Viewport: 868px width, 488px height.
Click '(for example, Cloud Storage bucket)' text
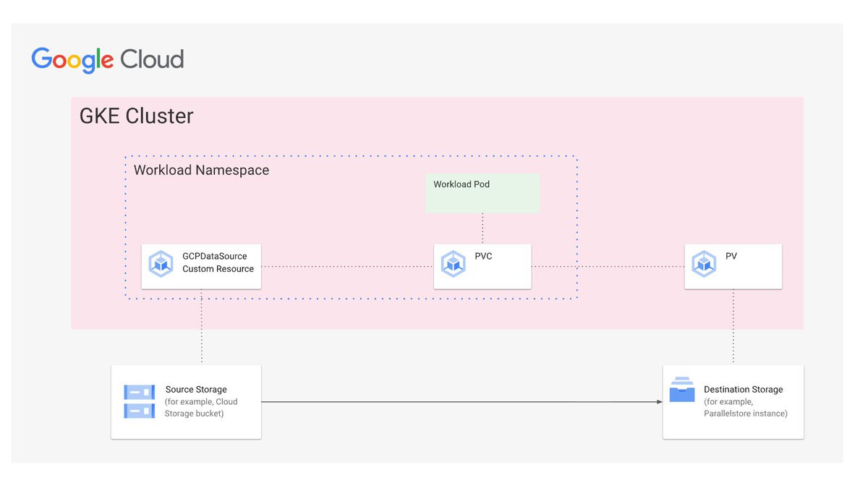[x=201, y=408]
